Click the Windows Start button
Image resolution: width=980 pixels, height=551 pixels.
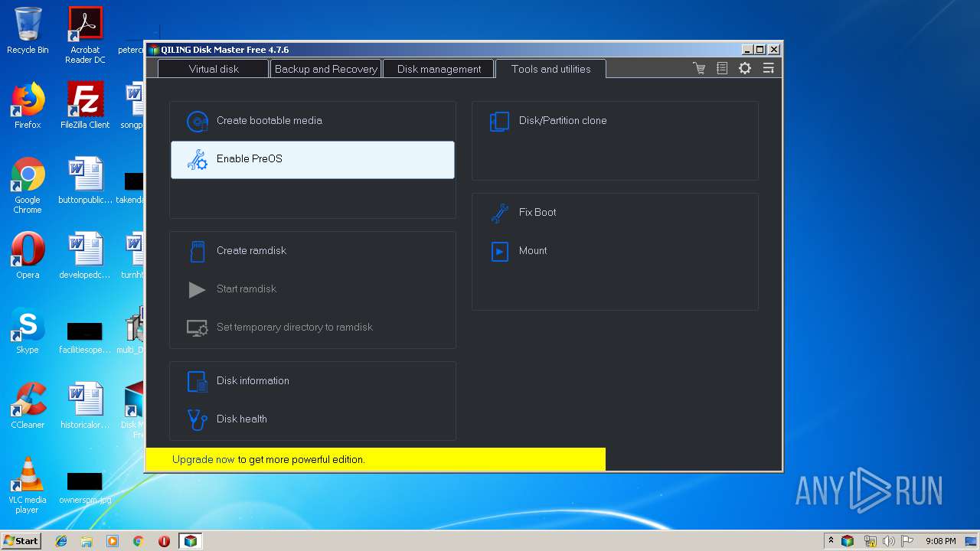click(x=21, y=540)
